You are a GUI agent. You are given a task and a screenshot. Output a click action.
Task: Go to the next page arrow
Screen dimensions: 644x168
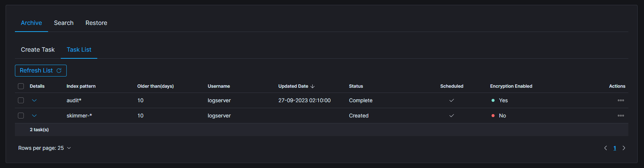tap(624, 148)
